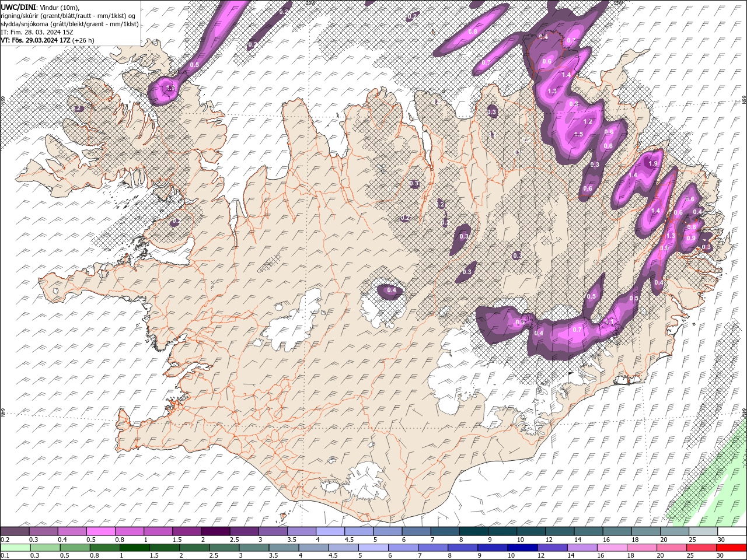Viewport: 747px width, 560px height.
Task: Click the '14' label in the upper legend row
Action: click(577, 540)
